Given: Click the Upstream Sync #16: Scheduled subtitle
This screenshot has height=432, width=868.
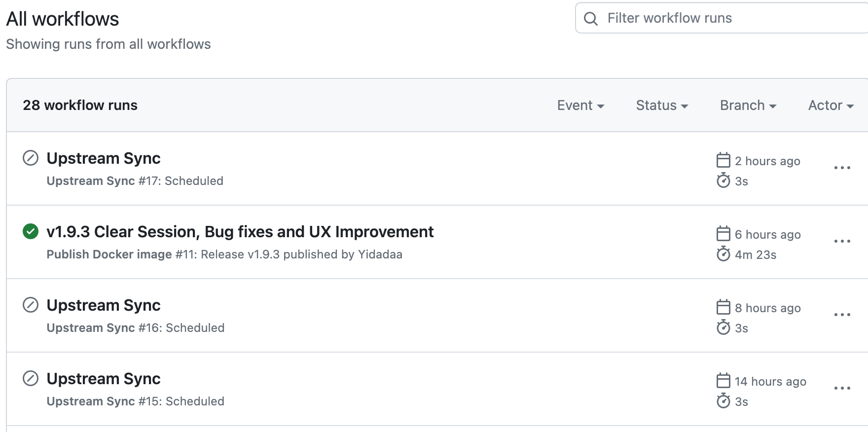Looking at the screenshot, I should click(x=136, y=328).
